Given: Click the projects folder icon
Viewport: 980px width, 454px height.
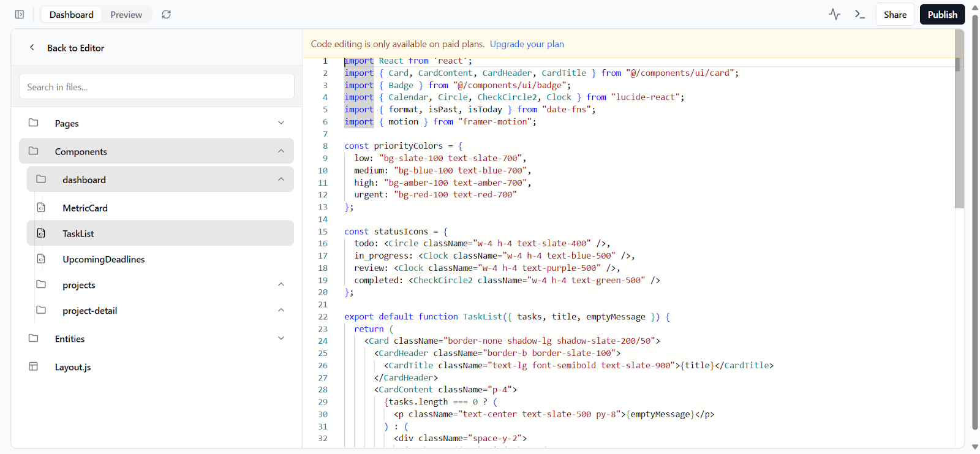Looking at the screenshot, I should tap(41, 284).
